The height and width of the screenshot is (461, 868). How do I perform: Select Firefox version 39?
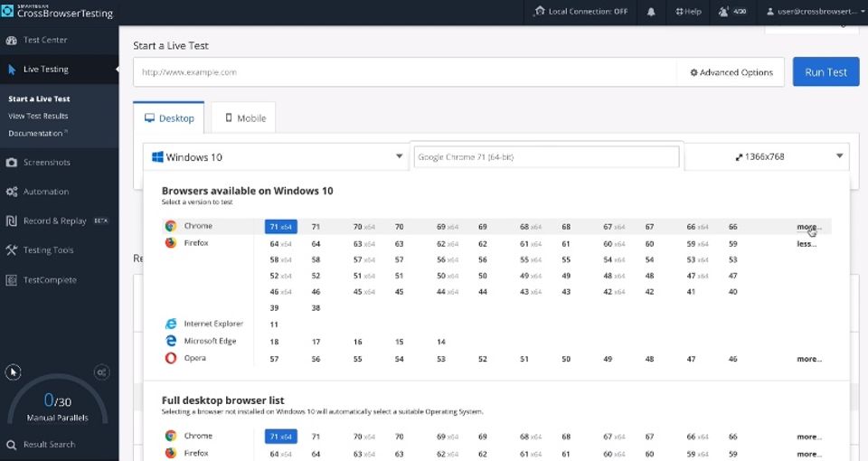[274, 308]
